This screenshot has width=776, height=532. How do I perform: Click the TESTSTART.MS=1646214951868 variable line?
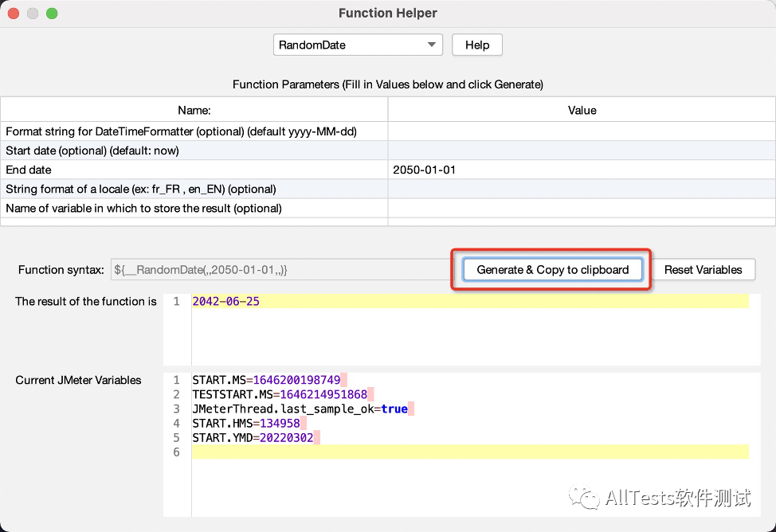[x=280, y=394]
